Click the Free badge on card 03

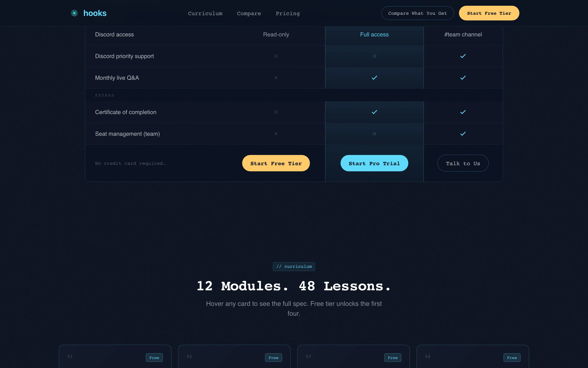point(393,358)
